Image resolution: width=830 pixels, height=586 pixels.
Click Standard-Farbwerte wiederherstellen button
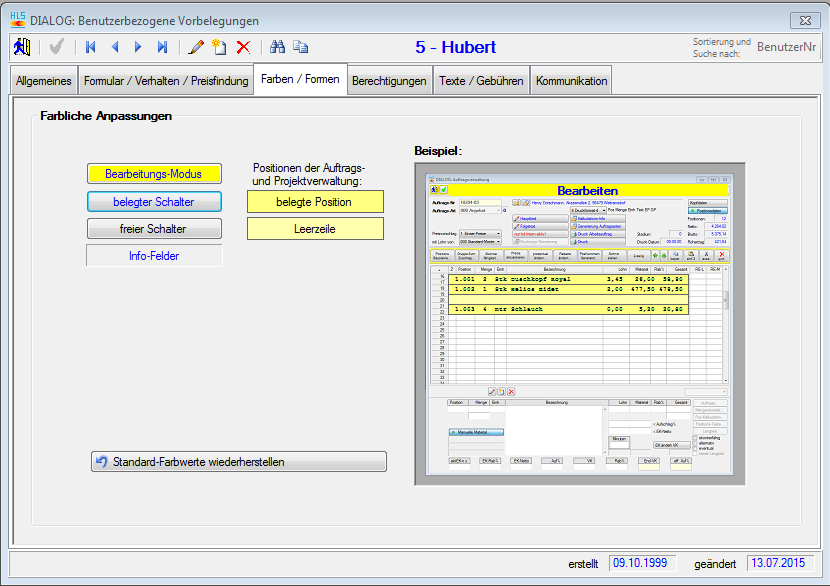pos(238,462)
